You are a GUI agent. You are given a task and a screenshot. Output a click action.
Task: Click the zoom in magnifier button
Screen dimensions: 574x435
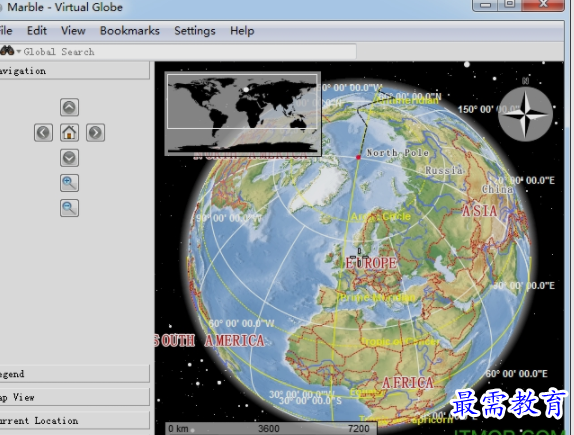tap(69, 183)
